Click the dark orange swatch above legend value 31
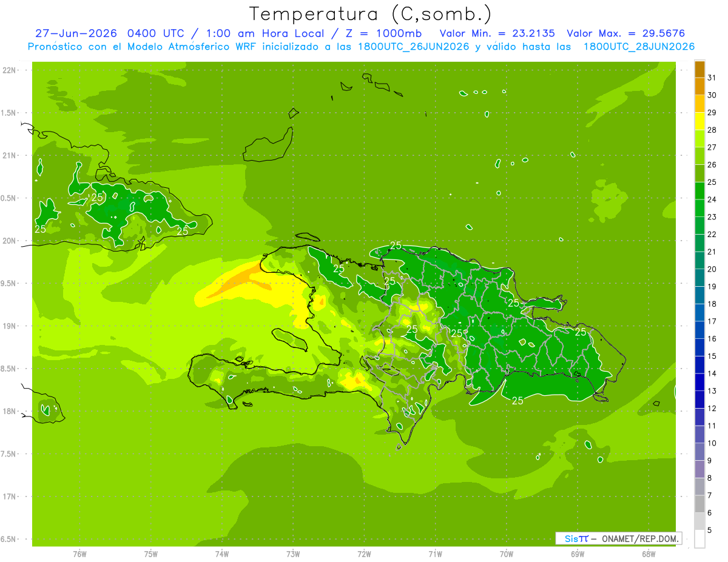The height and width of the screenshot is (562, 728). click(x=699, y=69)
